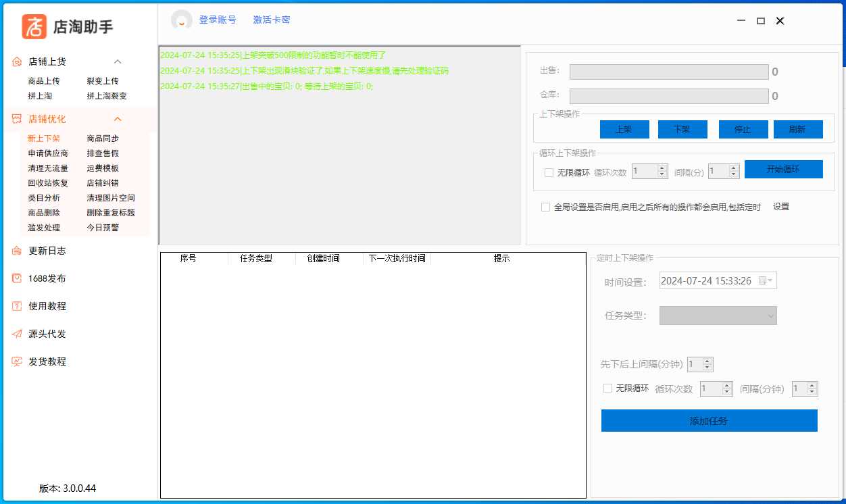The height and width of the screenshot is (504, 846).
Task: Select 商品同步 in the sidebar menu
Action: [x=103, y=138]
